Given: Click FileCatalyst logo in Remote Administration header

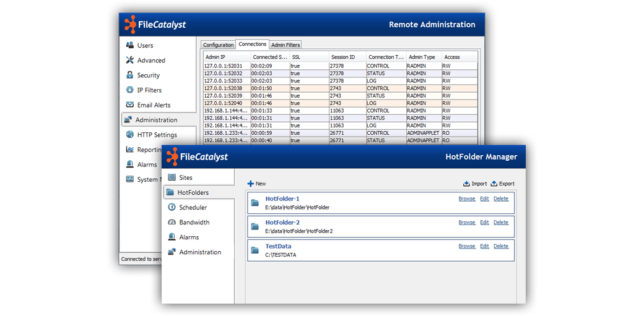Looking at the screenshot, I should (x=155, y=24).
